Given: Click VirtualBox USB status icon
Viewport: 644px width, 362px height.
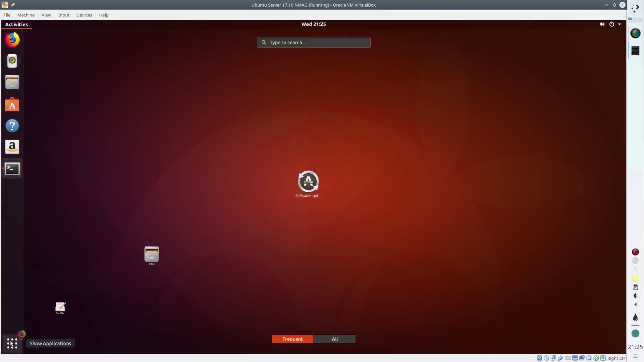Looking at the screenshot, I should pos(560,358).
